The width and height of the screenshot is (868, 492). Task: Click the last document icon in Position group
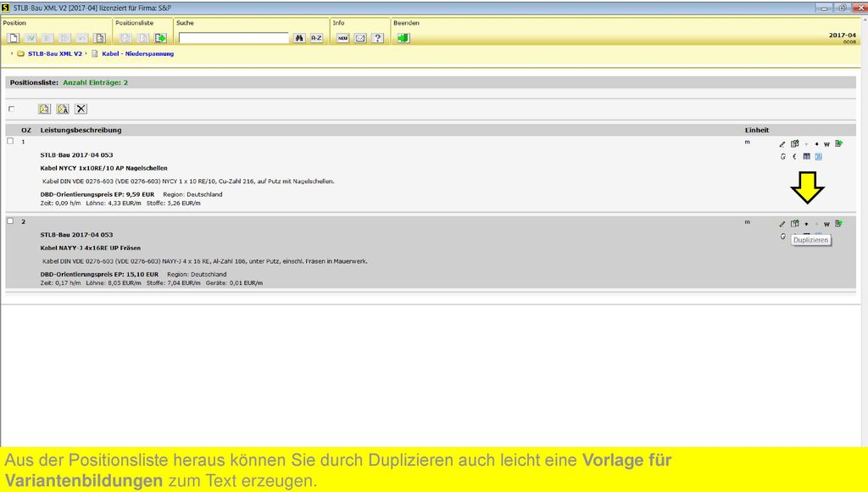point(100,38)
